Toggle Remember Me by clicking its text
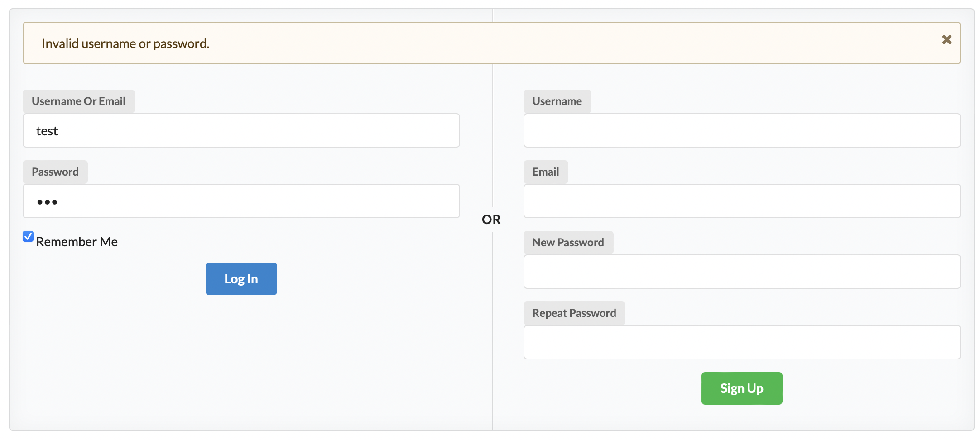 point(76,241)
